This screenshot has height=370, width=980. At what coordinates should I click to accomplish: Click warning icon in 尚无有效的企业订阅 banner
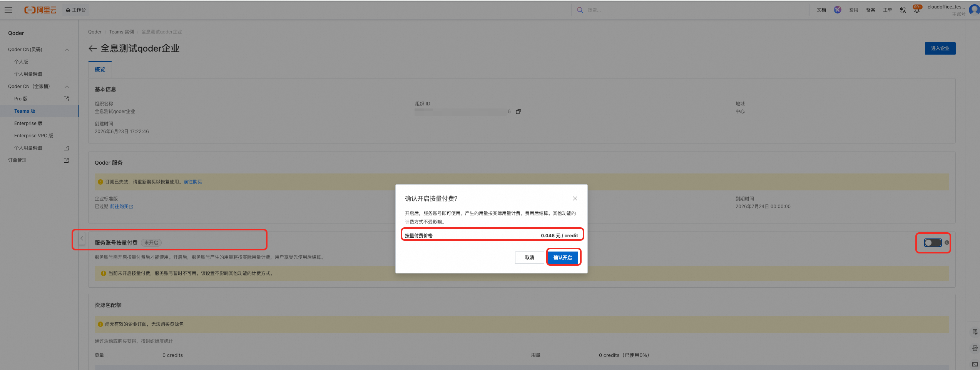click(100, 324)
